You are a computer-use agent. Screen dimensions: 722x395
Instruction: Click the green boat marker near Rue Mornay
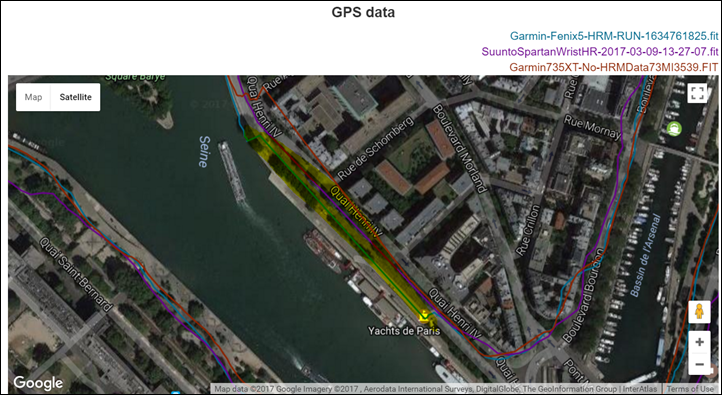[674, 128]
